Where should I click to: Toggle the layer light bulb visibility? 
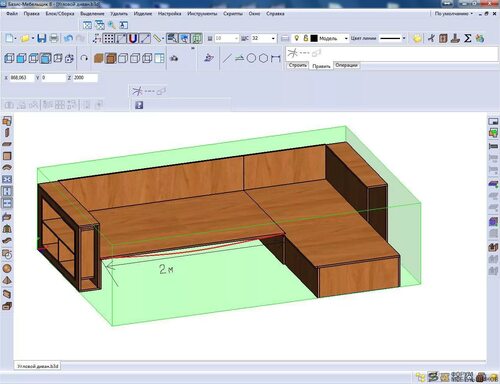(297, 38)
